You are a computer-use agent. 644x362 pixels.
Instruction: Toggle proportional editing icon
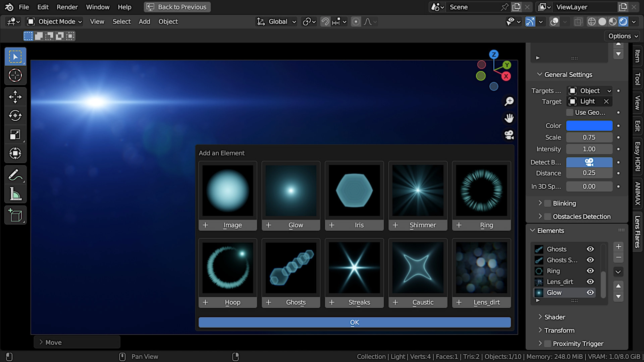point(356,22)
